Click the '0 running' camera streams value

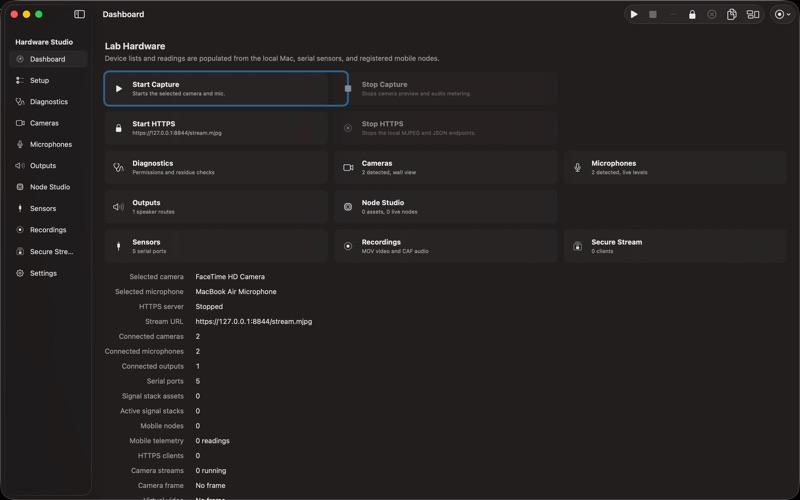(x=211, y=471)
